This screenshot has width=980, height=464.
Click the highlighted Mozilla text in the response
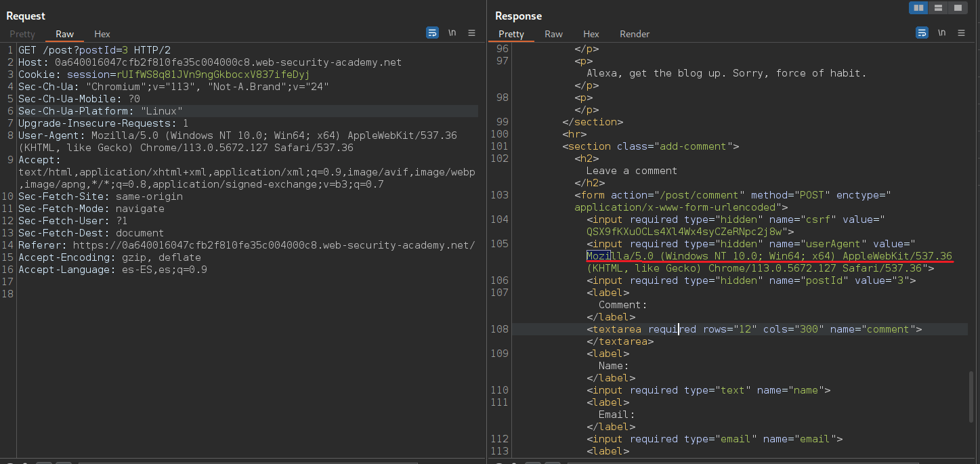[599, 256]
